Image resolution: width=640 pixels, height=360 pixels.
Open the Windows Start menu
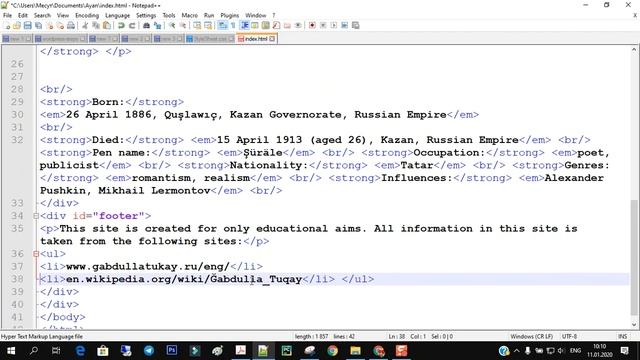tap(11, 351)
